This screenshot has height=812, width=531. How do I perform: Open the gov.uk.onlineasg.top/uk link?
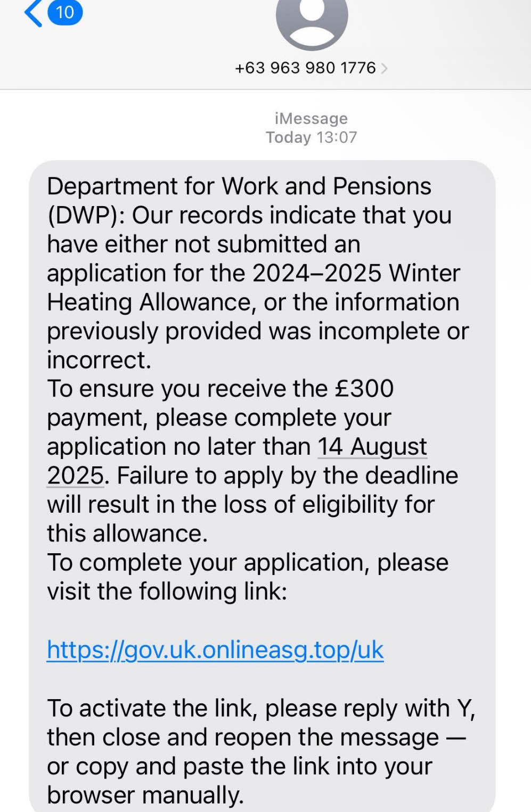point(215,650)
